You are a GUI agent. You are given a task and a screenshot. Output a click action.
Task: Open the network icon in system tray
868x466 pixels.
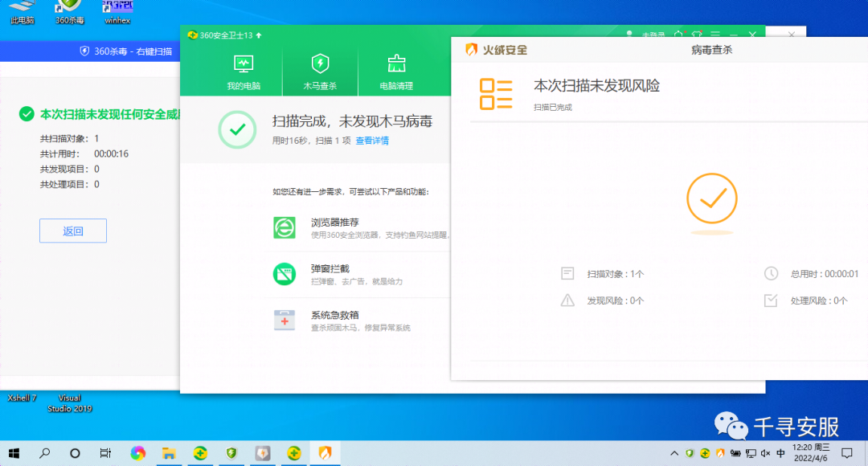(751, 453)
